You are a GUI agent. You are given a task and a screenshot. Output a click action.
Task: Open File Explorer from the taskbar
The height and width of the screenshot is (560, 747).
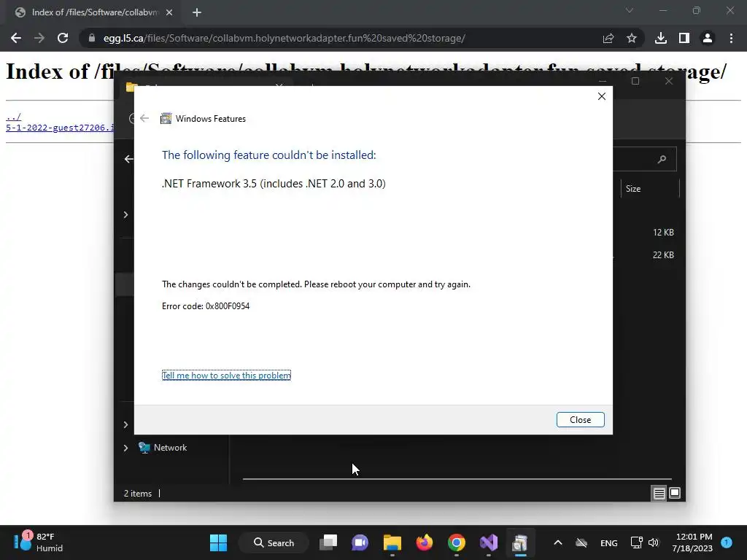click(392, 542)
